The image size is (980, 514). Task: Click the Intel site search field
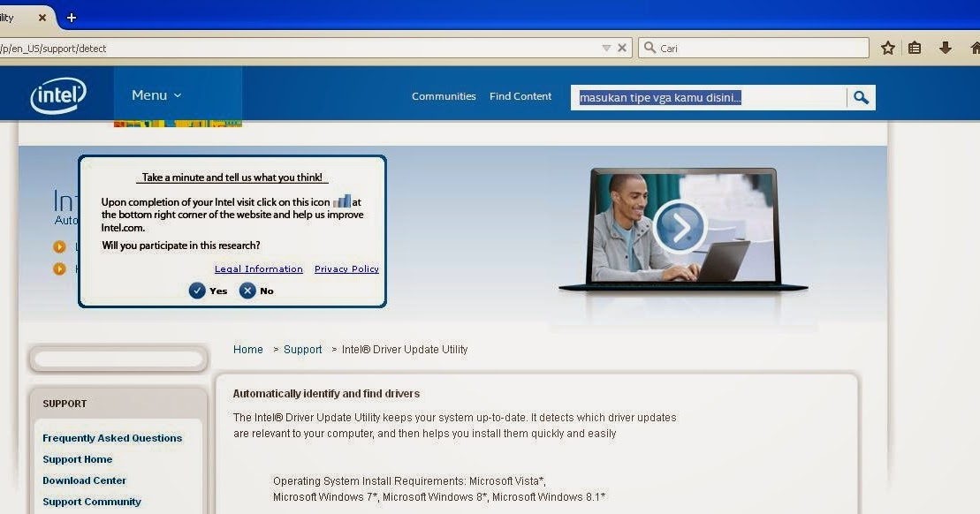pos(708,97)
